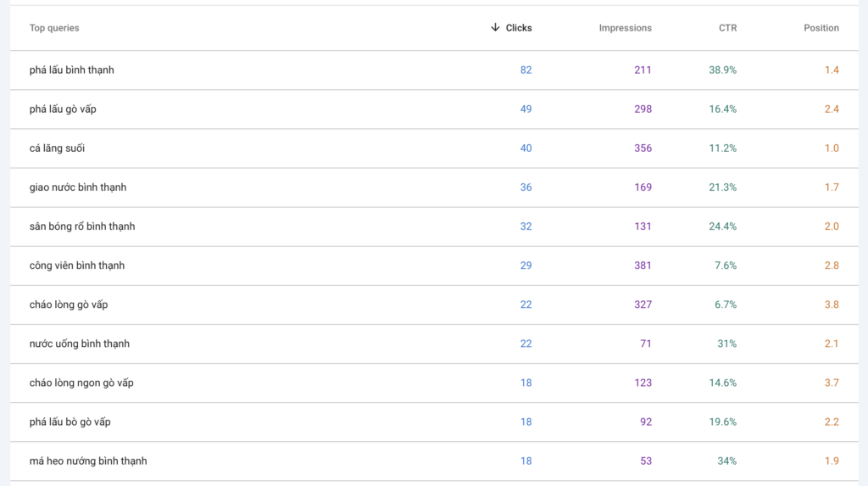Filter by 'nước uống bình thạnh' query
The height and width of the screenshot is (486, 868).
point(80,344)
